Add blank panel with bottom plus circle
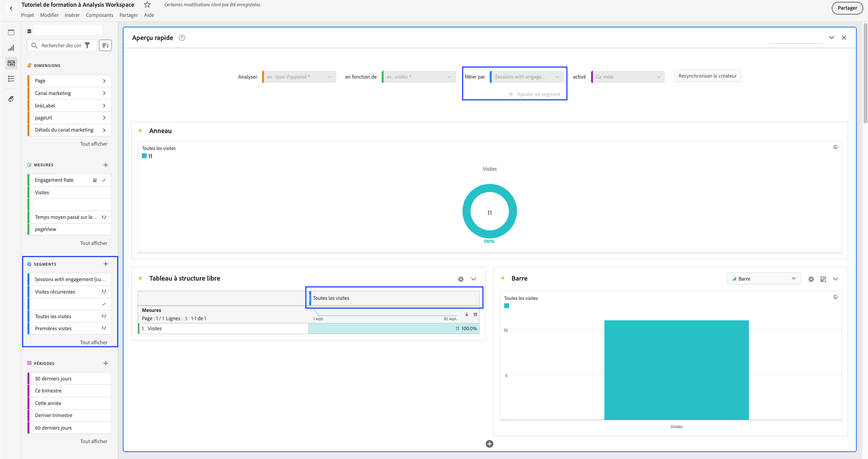Screen dimensions: 868x459 (489, 444)
